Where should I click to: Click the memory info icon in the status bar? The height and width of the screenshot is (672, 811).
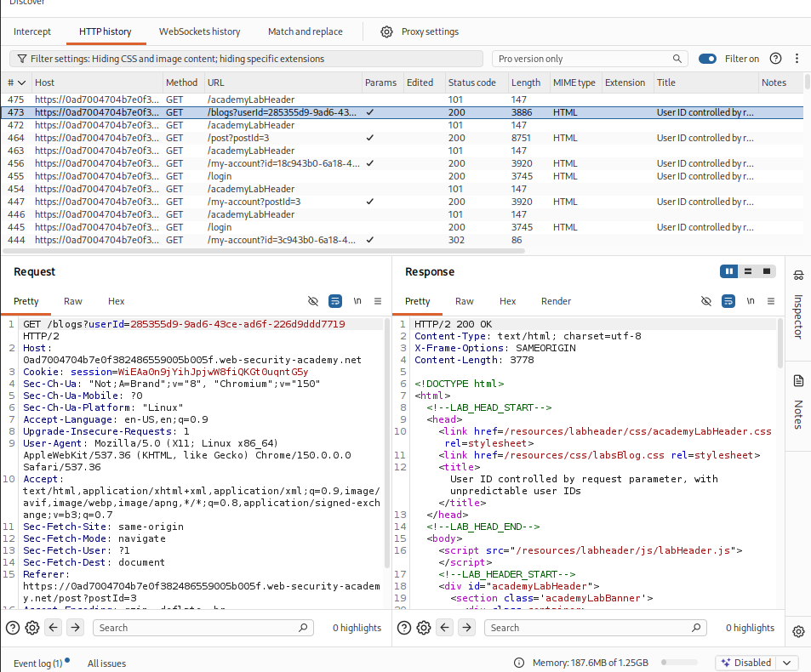[519, 663]
